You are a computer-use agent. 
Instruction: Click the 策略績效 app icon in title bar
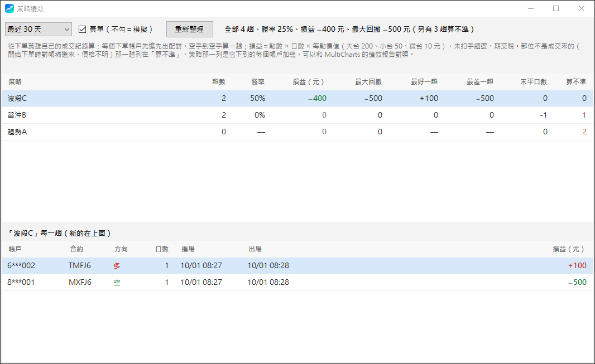tap(9, 8)
